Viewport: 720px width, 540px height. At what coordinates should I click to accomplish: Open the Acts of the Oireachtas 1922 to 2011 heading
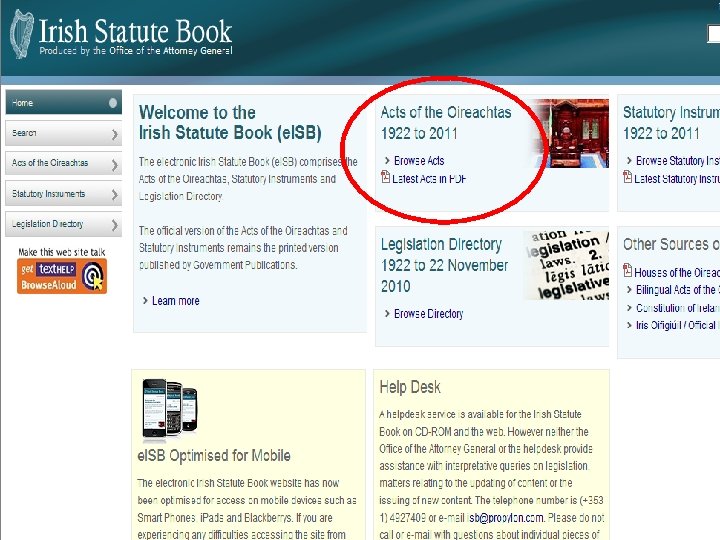point(445,123)
